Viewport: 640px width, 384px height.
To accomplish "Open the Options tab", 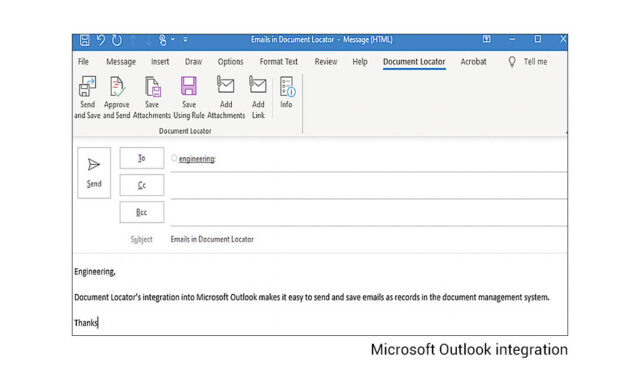I will [230, 62].
